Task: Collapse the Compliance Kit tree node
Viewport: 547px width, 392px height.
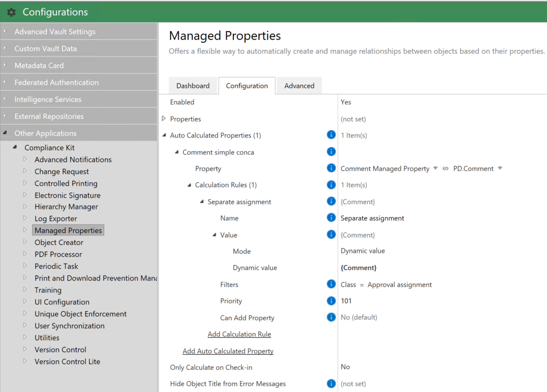Action: pos(15,147)
